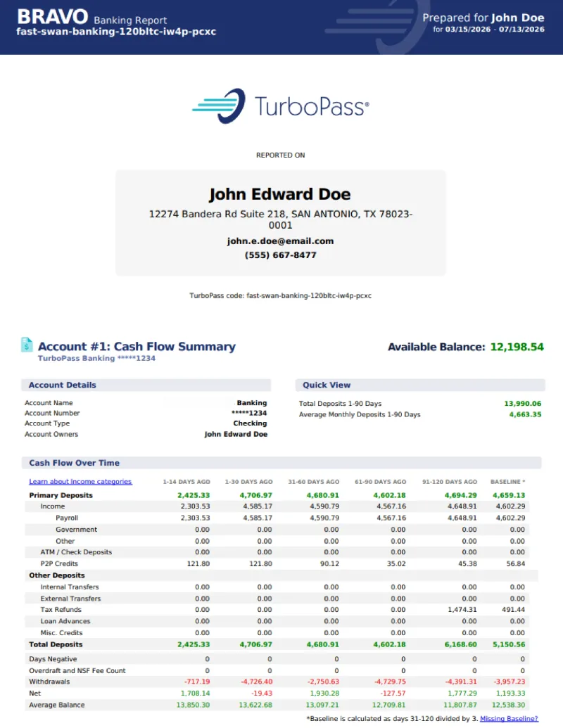Click the 61-90 DAYS AGO column header
Viewport: 563px width, 728px height.
click(x=381, y=482)
